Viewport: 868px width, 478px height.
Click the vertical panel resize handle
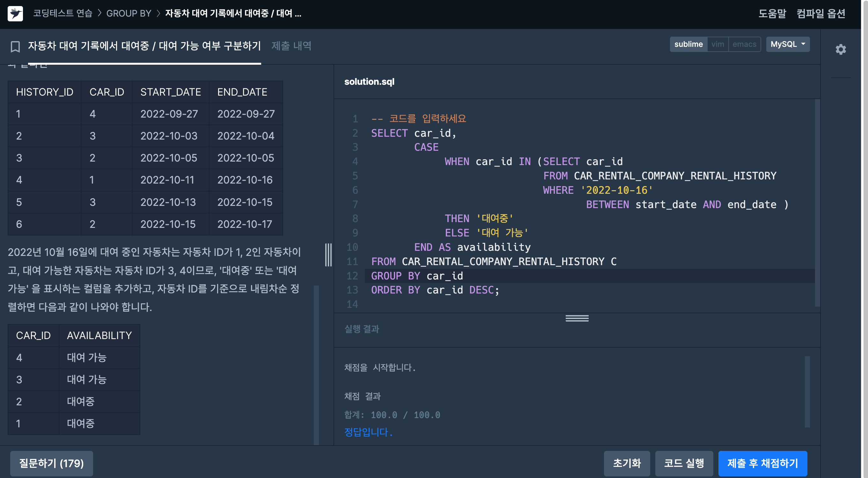coord(328,255)
